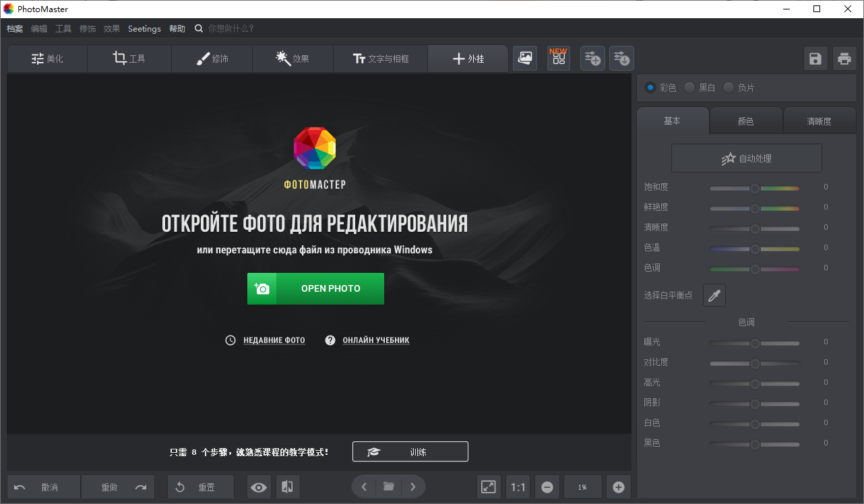Click the next photo arrow

click(x=414, y=486)
